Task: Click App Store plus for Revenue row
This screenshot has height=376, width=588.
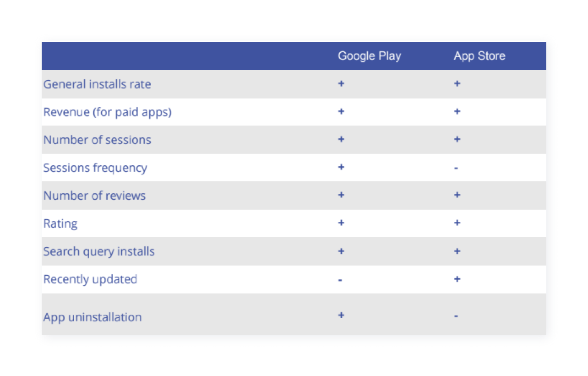Action: point(457,111)
